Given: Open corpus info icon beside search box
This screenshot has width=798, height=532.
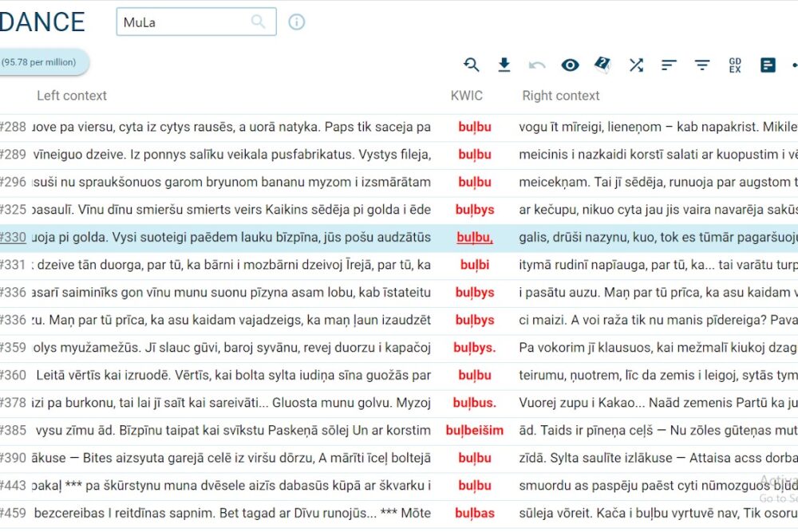Looking at the screenshot, I should tap(297, 22).
